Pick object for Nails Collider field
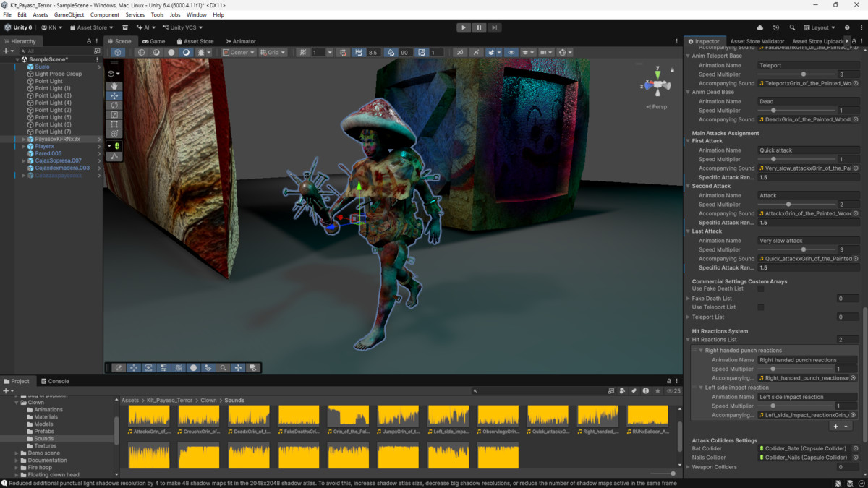 [x=856, y=458]
